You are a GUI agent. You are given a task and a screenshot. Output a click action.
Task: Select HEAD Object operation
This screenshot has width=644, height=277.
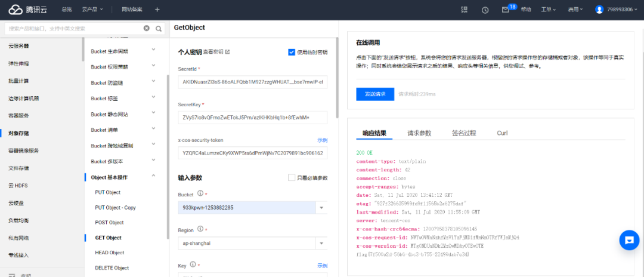(x=109, y=253)
